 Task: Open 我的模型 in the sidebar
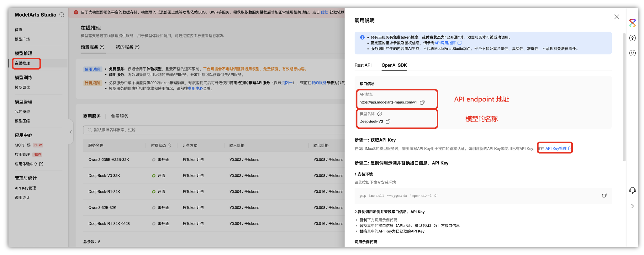22,112
